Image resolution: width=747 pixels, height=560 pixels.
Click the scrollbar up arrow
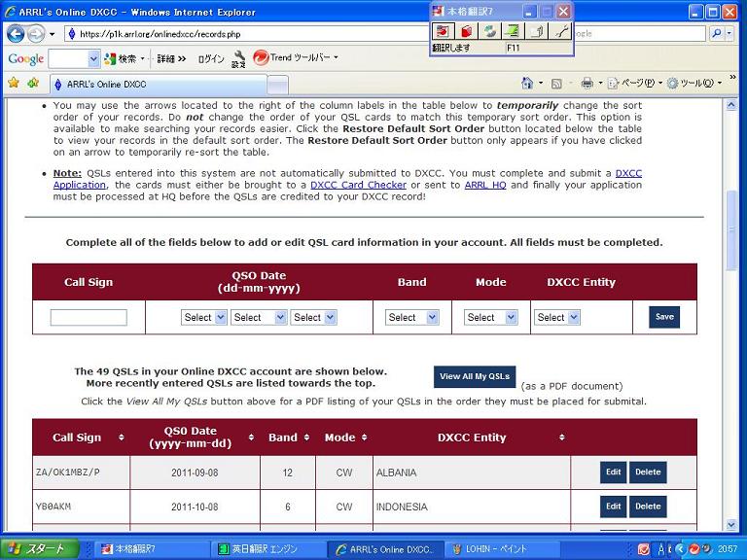click(x=731, y=105)
